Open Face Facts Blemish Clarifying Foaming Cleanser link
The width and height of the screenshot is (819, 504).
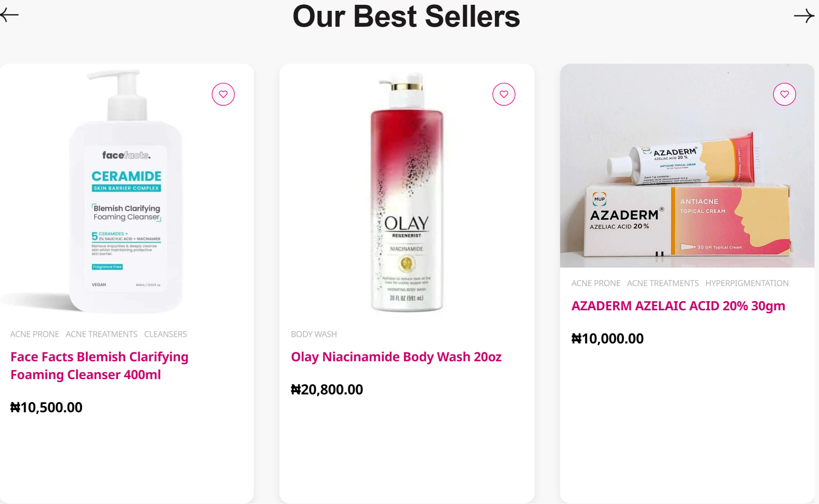pos(99,365)
